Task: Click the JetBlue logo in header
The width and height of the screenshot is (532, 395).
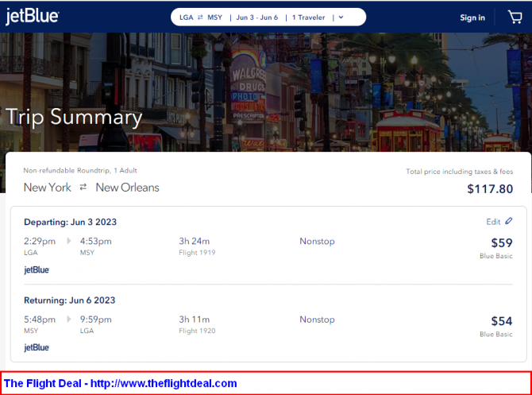Action: pos(33,17)
